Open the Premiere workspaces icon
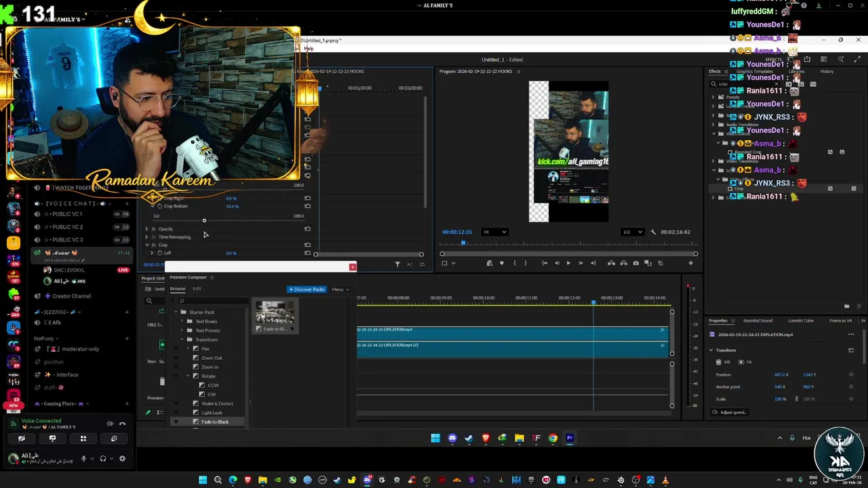 (x=823, y=60)
